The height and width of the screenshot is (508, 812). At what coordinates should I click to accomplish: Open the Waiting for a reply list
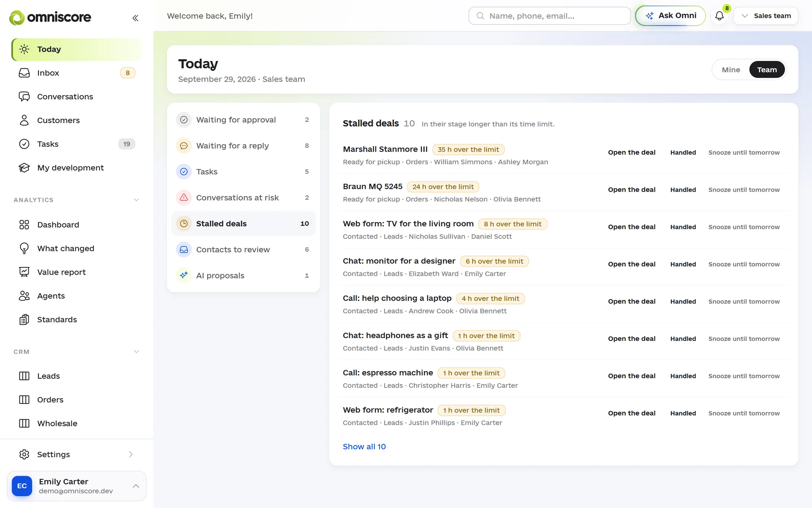point(244,145)
